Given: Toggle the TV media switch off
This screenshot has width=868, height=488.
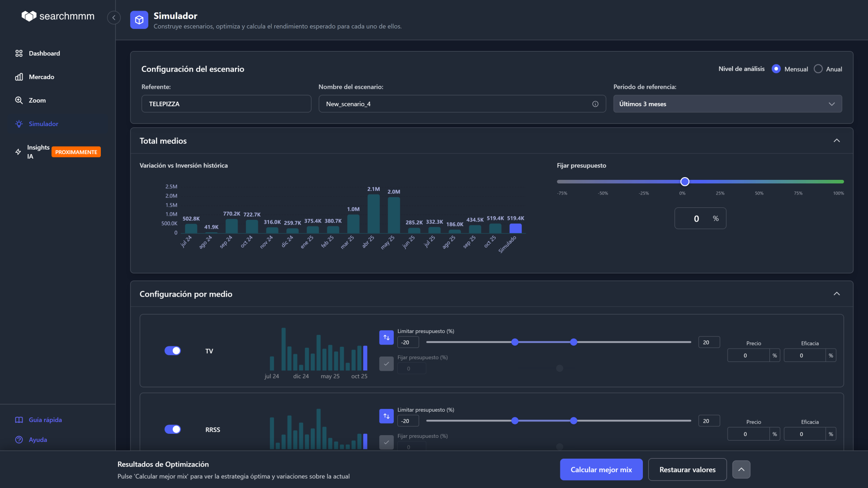Looking at the screenshot, I should pyautogui.click(x=173, y=351).
